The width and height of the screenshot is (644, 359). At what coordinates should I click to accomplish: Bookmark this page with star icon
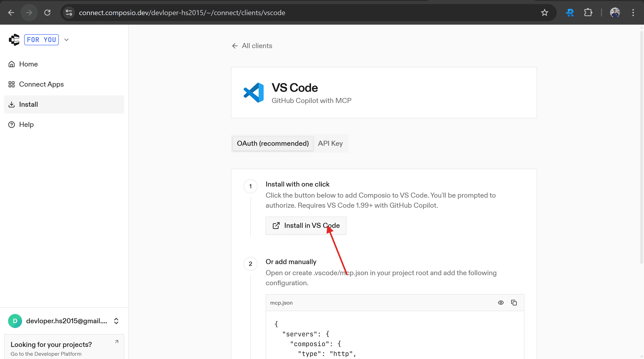pos(544,13)
